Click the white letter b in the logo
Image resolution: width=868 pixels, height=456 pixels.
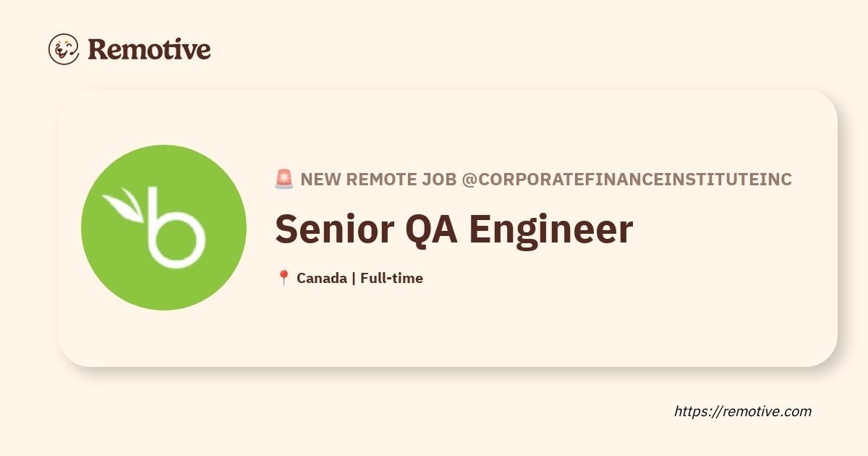173,226
